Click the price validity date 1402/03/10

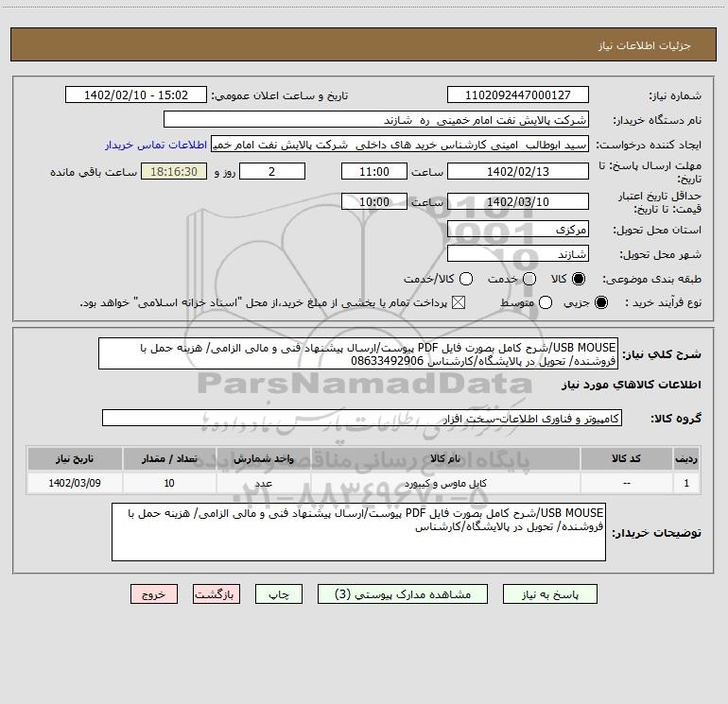[518, 201]
